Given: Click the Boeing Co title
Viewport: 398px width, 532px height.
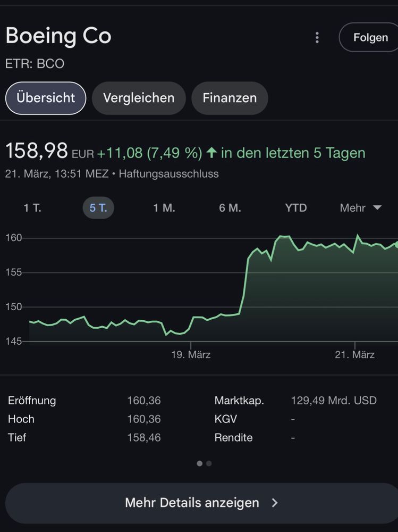Looking at the screenshot, I should [58, 36].
